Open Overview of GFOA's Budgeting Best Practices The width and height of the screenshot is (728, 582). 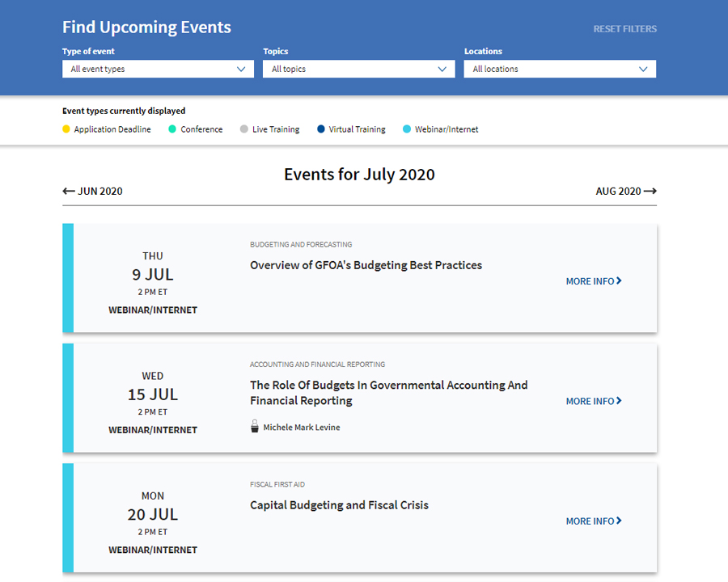coord(366,265)
